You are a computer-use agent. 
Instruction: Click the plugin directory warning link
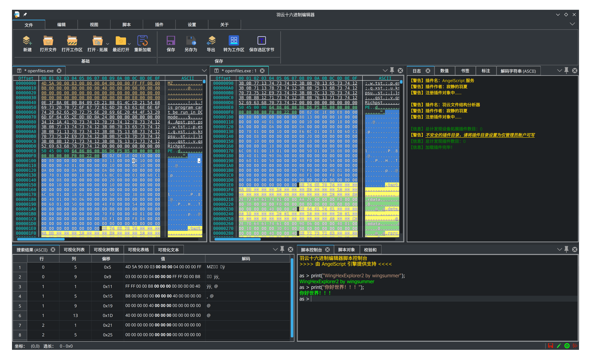pos(480,135)
